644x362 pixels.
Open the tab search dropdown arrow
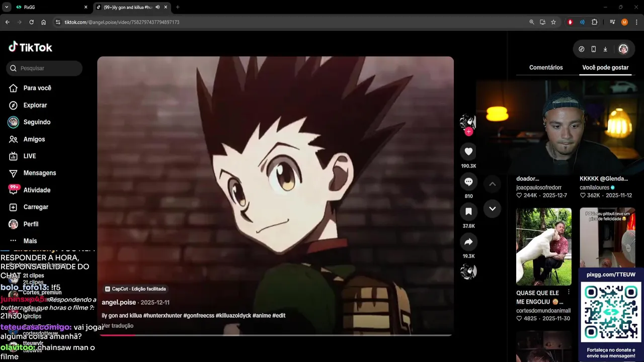pyautogui.click(x=7, y=7)
